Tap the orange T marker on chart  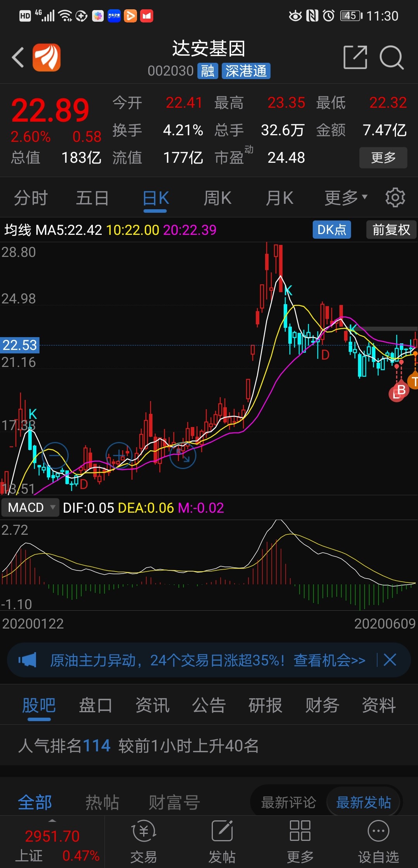coord(414,381)
